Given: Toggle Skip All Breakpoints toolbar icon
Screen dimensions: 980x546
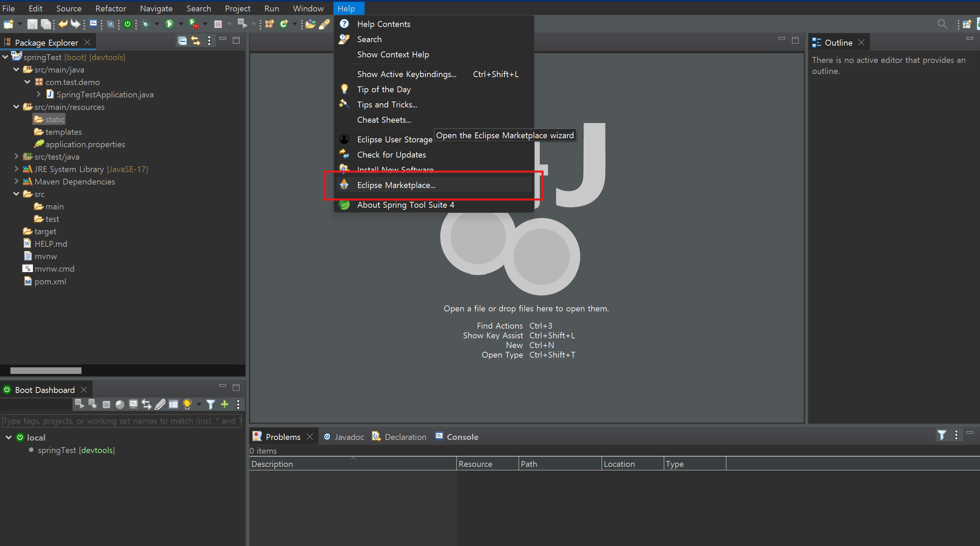Looking at the screenshot, I should (x=110, y=24).
